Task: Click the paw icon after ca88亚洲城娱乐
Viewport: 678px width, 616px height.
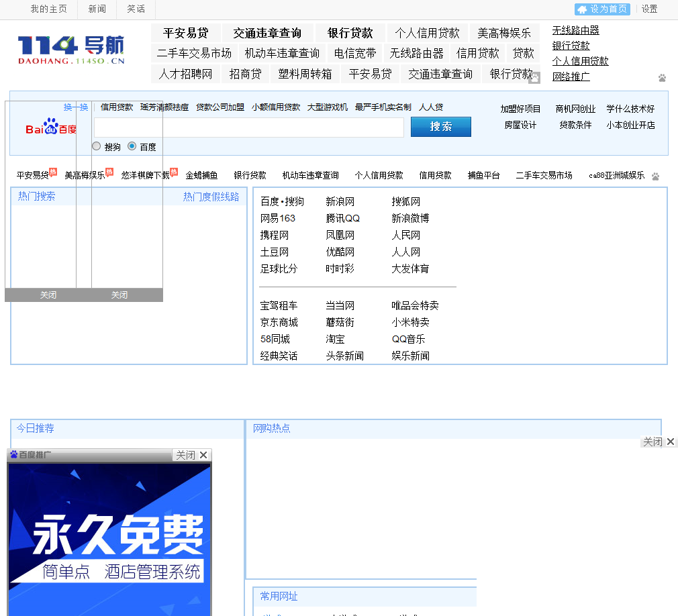Action: pos(656,176)
